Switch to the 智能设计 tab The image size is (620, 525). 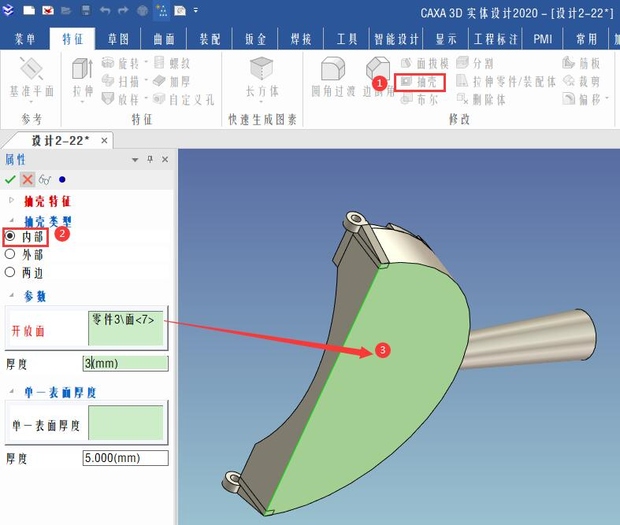pos(396,39)
